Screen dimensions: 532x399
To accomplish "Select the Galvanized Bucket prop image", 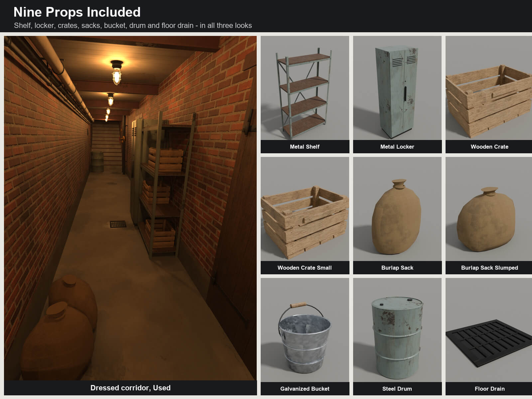I will 305,330.
